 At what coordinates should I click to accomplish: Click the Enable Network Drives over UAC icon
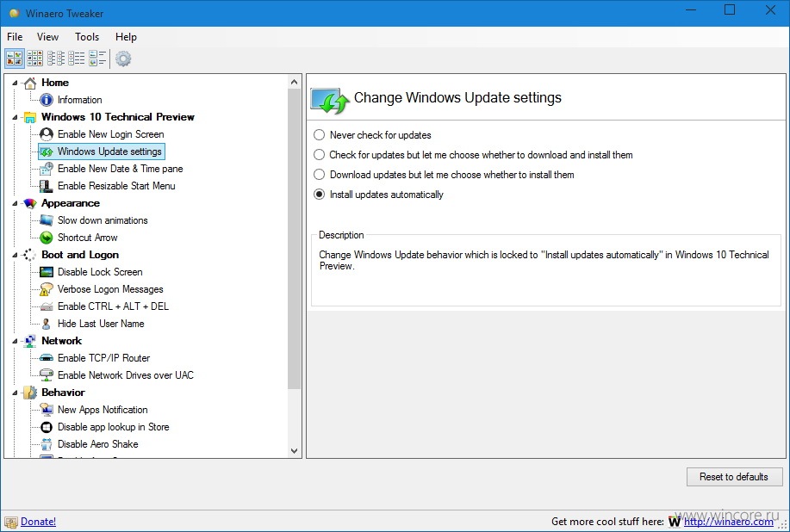47,375
